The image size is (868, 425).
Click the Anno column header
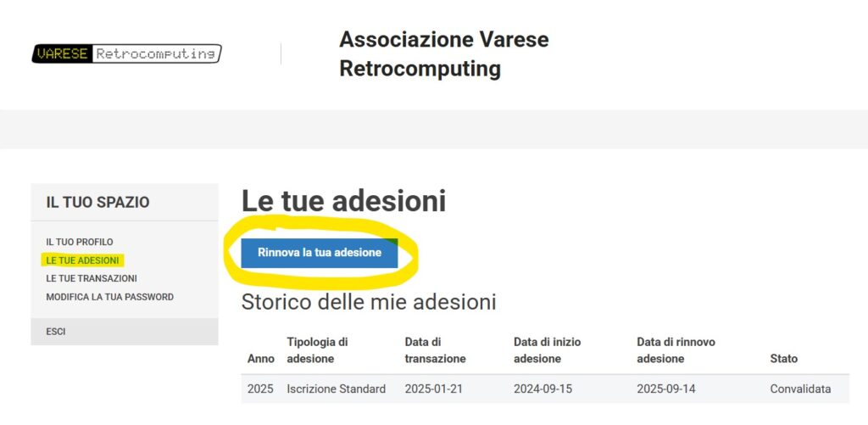click(261, 359)
